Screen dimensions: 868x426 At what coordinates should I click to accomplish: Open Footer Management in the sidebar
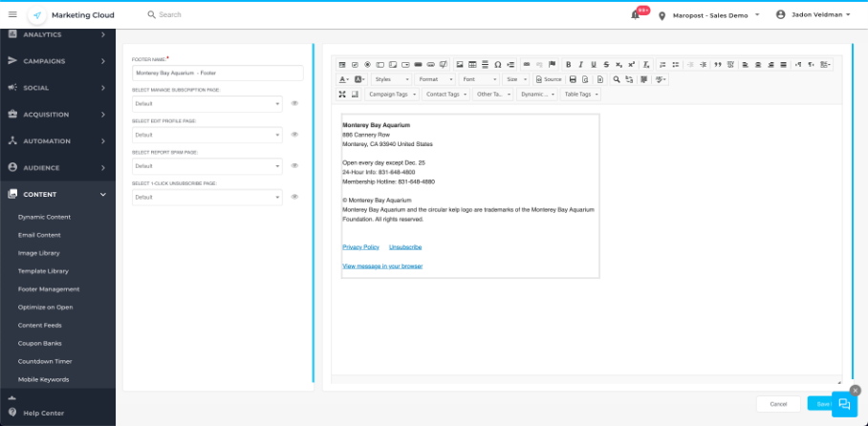point(49,289)
